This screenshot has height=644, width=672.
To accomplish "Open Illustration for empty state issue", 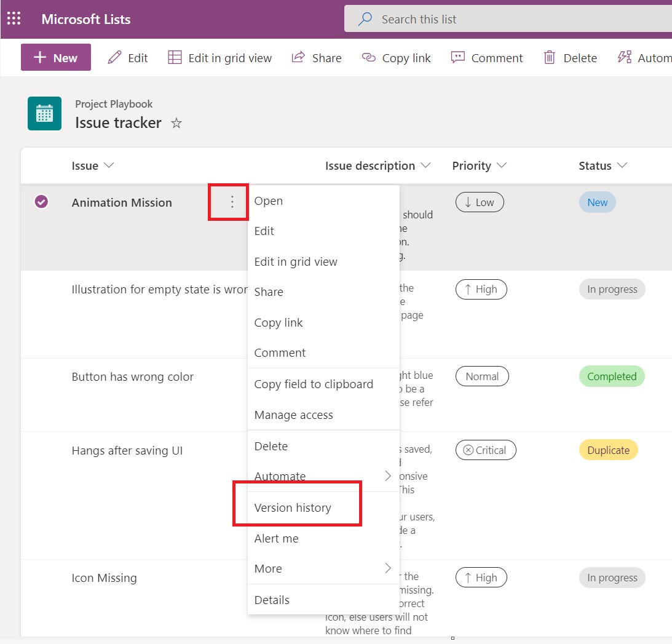I will [x=159, y=290].
